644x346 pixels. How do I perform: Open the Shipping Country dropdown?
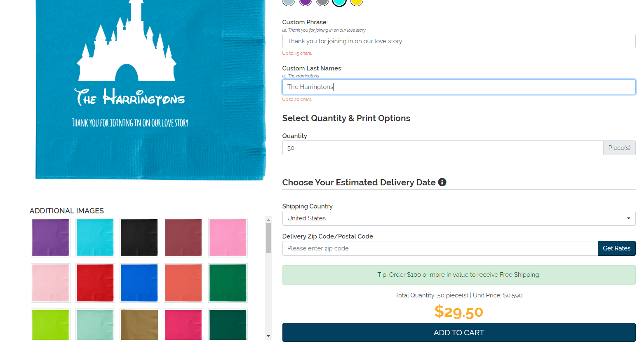pos(458,218)
